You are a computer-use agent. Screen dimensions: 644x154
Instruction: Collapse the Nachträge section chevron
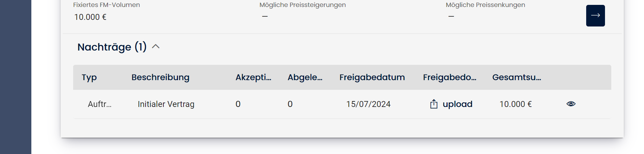pyautogui.click(x=156, y=47)
